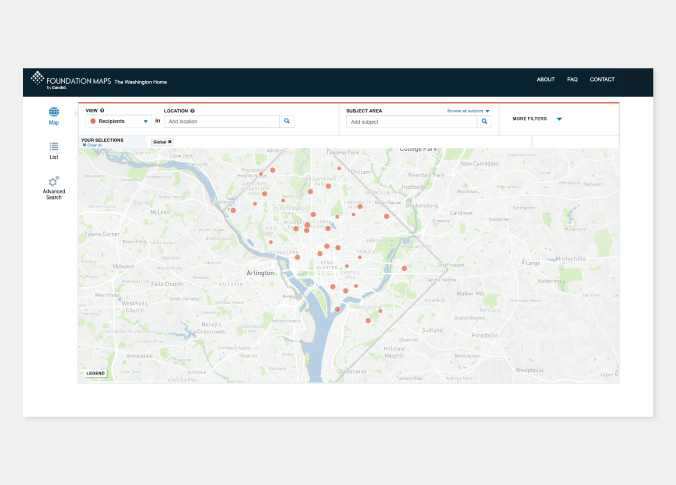
Task: Click the subject area search magnifier icon
Action: click(484, 121)
